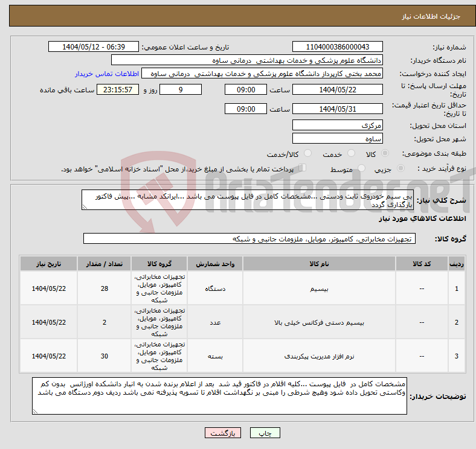Click the price validity date 1404/05/31 field
Screen dimensions: 476x449
pos(337,109)
